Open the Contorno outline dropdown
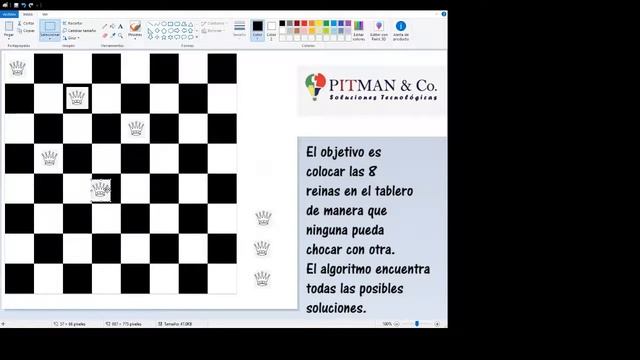 (x=213, y=24)
